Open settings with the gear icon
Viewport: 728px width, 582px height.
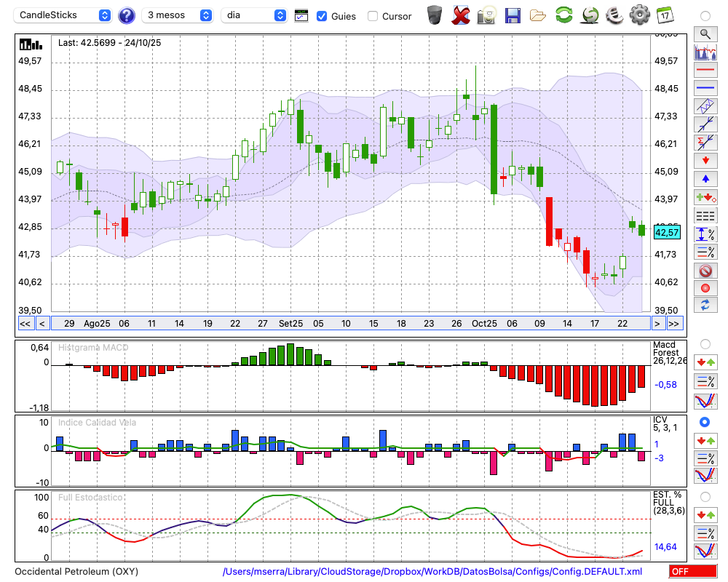pyautogui.click(x=639, y=15)
